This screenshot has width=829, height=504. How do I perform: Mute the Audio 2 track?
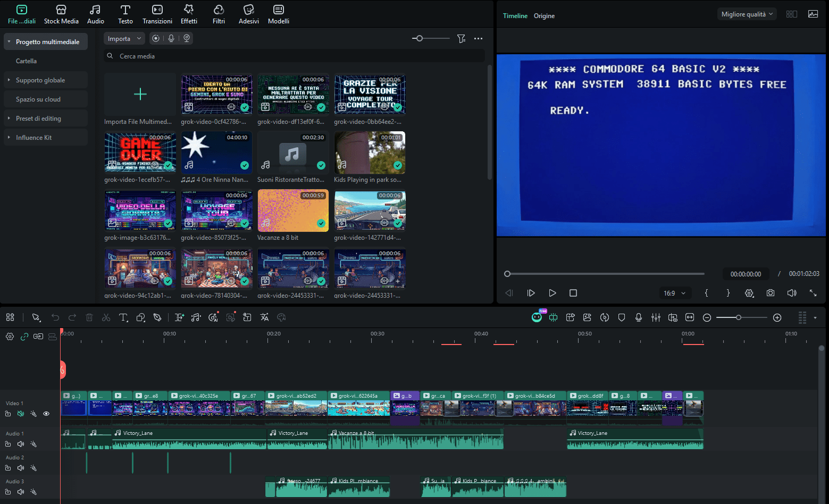pyautogui.click(x=21, y=468)
